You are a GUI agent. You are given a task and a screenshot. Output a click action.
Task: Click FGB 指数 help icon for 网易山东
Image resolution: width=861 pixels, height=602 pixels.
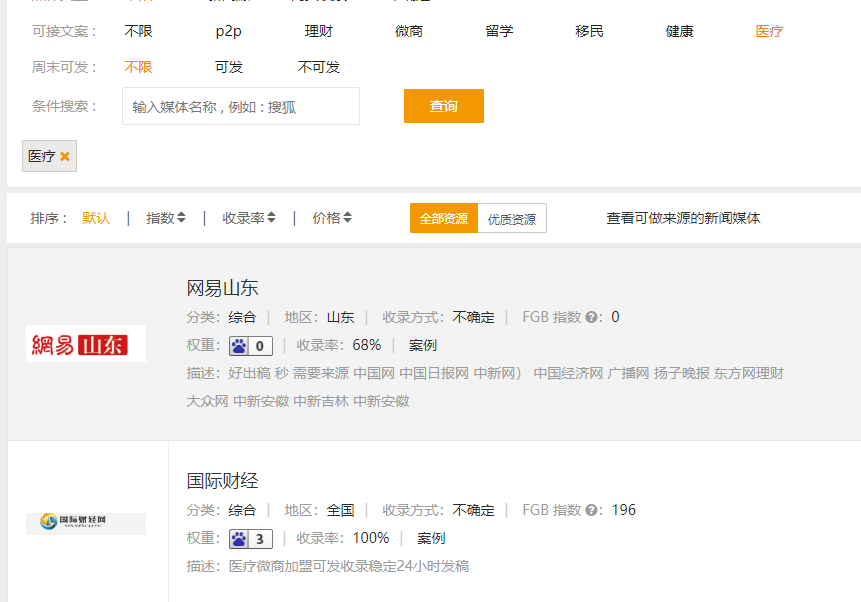click(591, 317)
